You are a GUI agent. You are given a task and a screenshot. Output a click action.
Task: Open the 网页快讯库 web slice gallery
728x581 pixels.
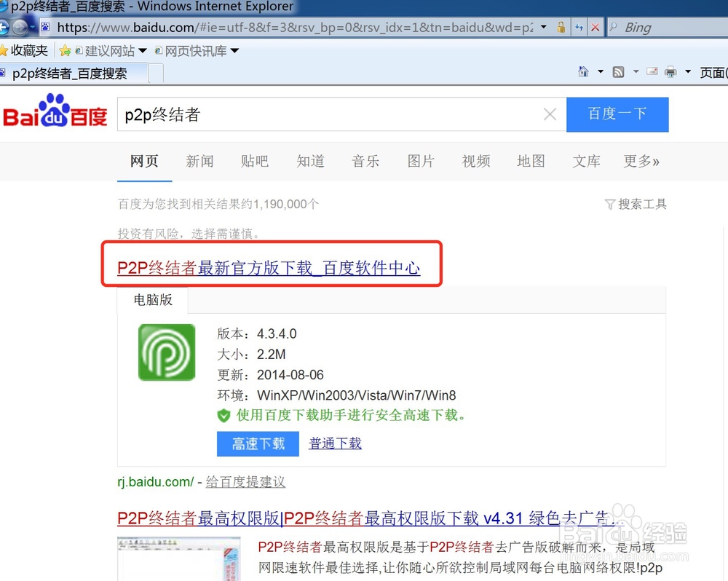[191, 51]
